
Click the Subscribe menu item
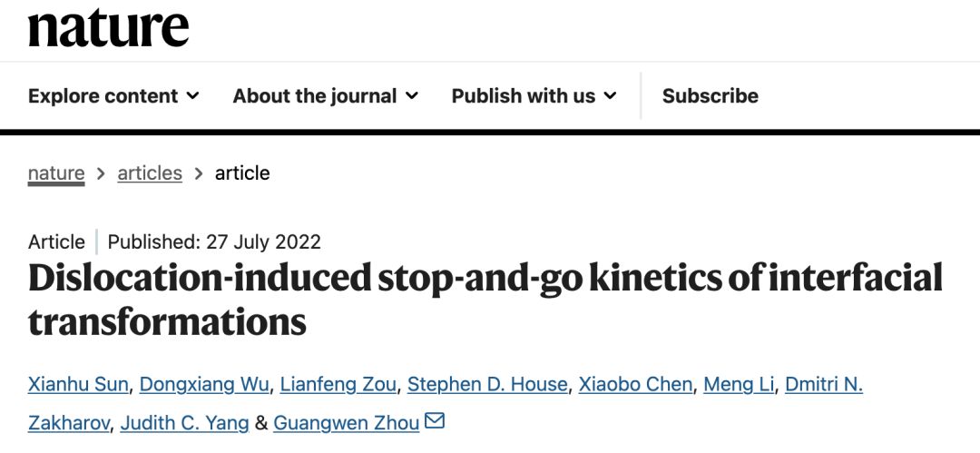click(710, 96)
